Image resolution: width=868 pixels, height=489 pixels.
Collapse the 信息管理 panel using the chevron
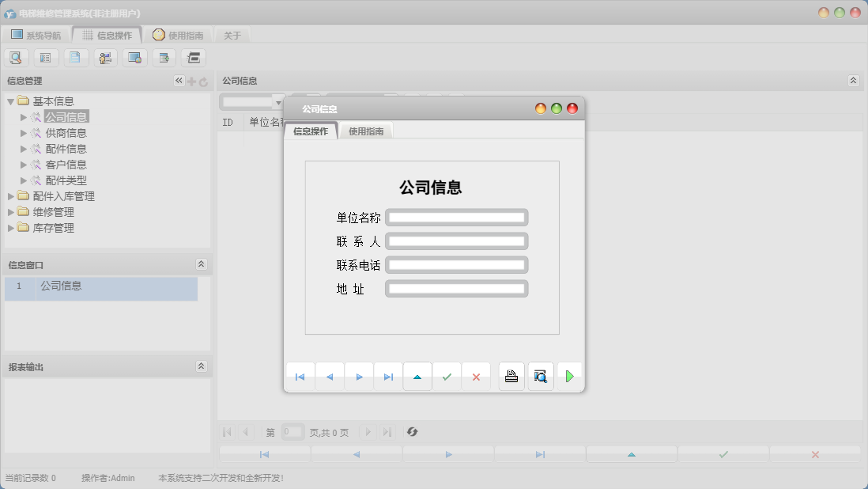pos(179,80)
